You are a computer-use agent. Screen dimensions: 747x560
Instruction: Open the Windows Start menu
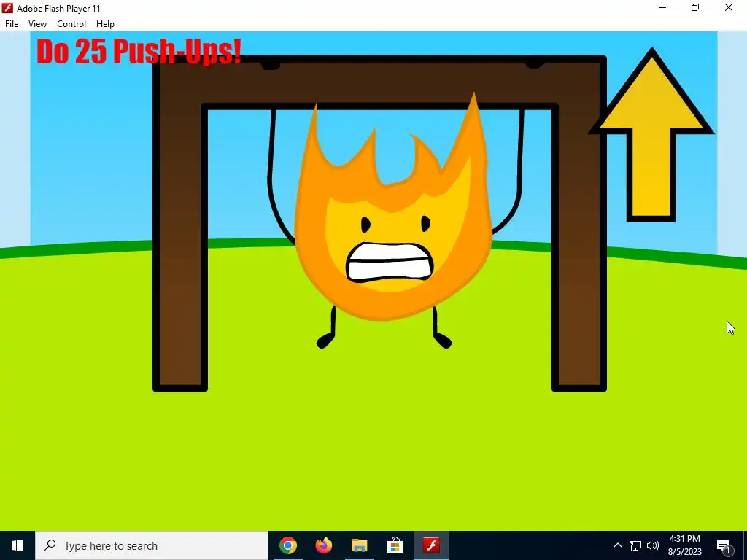tap(18, 545)
